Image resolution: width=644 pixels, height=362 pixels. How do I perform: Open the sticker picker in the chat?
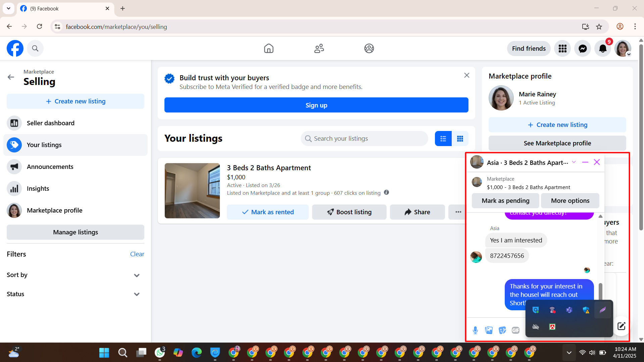(x=502, y=330)
